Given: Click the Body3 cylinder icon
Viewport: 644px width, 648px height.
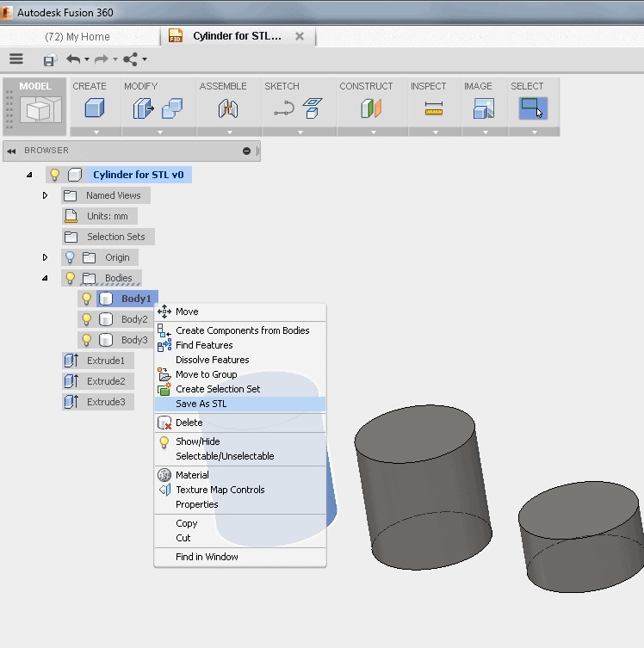Looking at the screenshot, I should click(x=106, y=340).
